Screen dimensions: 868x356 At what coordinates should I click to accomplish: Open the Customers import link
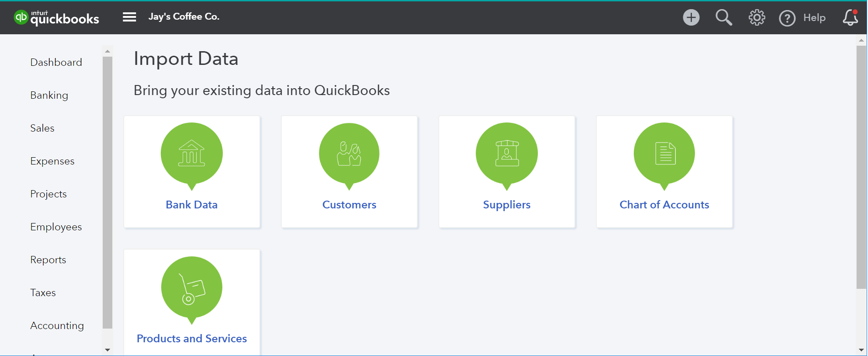(x=349, y=204)
